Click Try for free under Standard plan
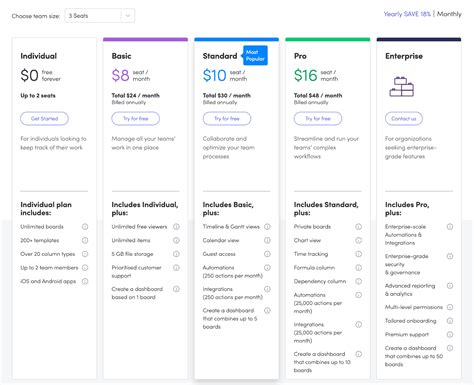The width and height of the screenshot is (474, 385). [x=227, y=118]
